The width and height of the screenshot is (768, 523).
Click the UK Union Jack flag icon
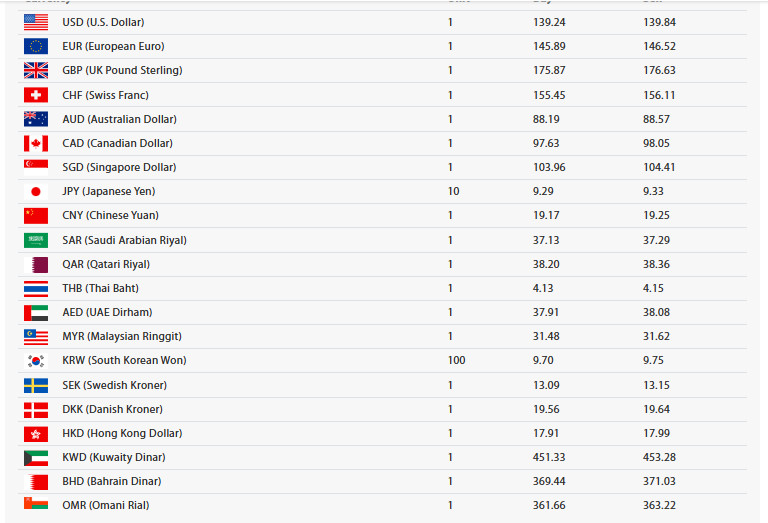(x=36, y=70)
